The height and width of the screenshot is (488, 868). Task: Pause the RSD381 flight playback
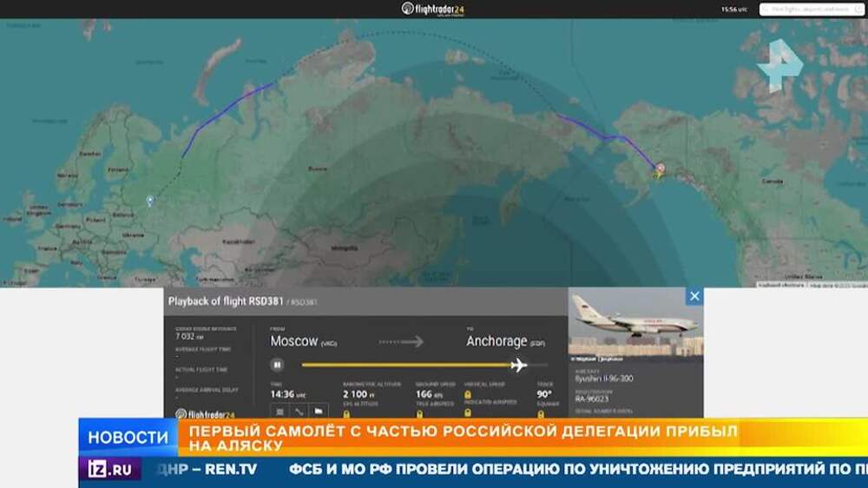pyautogui.click(x=278, y=365)
